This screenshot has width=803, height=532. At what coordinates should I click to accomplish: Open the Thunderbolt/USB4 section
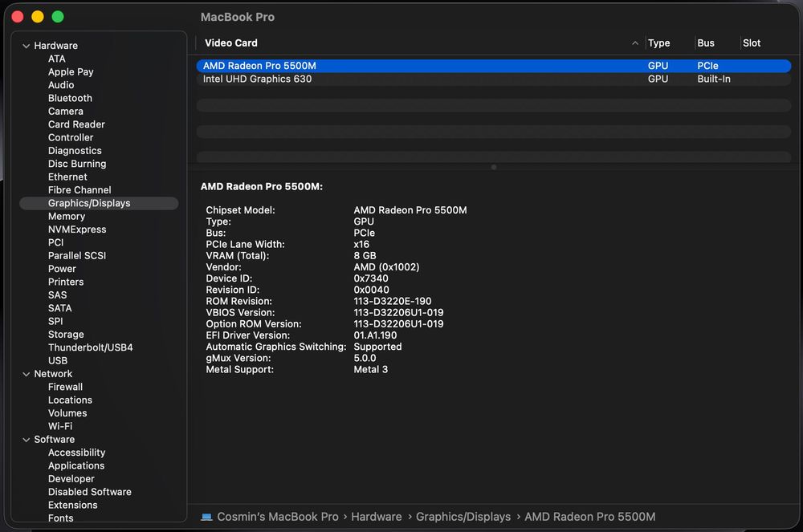click(x=90, y=347)
